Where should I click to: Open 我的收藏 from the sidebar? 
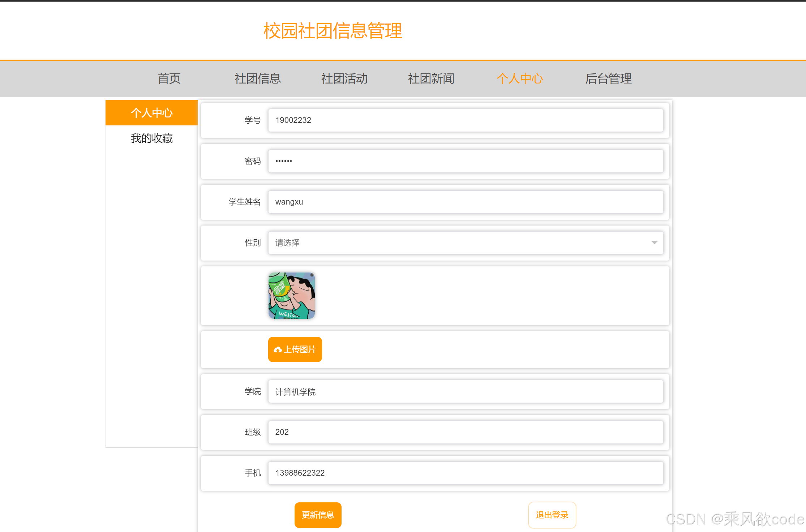(152, 138)
